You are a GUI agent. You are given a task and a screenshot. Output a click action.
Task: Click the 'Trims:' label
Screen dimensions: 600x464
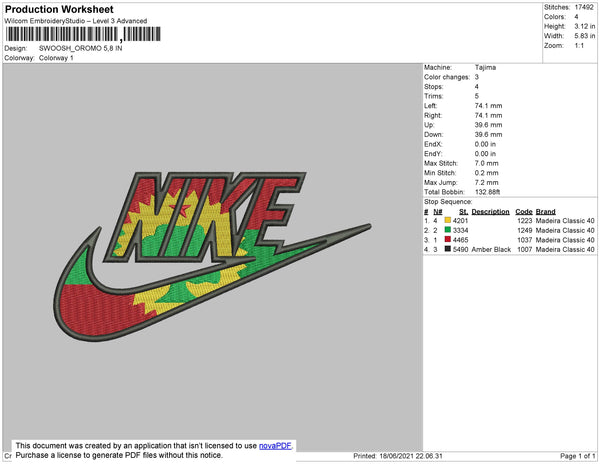coord(434,96)
